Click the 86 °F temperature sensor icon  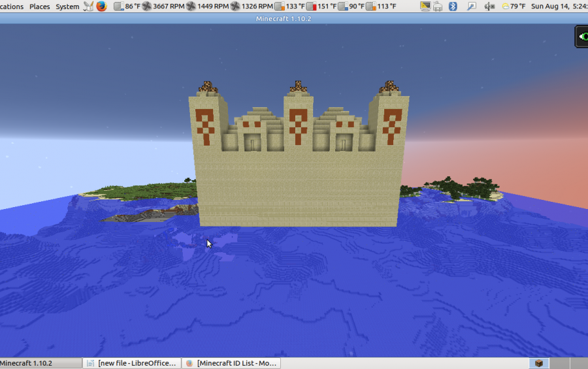click(x=118, y=6)
